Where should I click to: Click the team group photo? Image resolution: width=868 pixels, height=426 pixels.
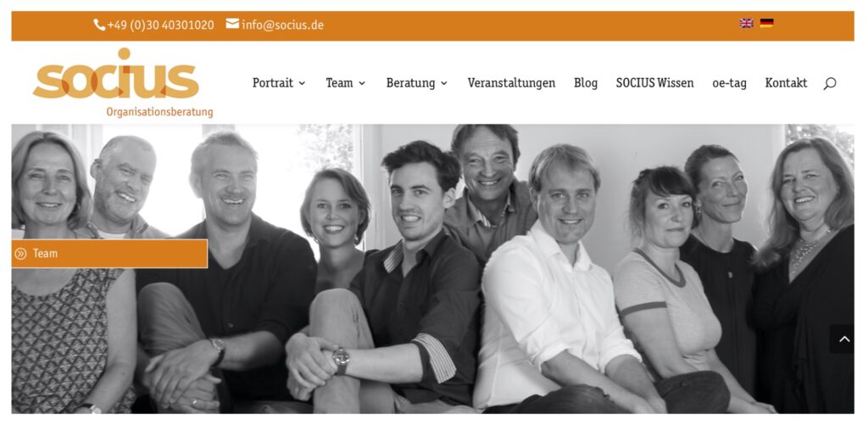[433, 269]
